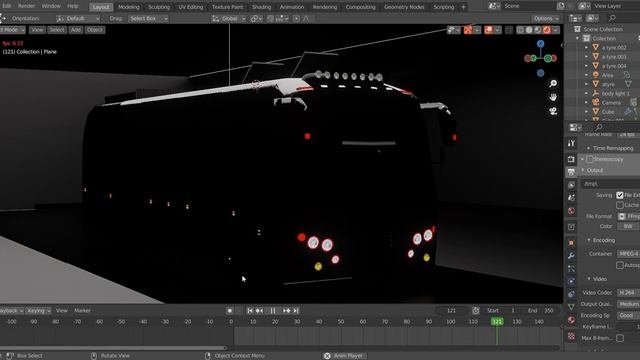Expand the a tyre.002 outliner item

pos(587,47)
